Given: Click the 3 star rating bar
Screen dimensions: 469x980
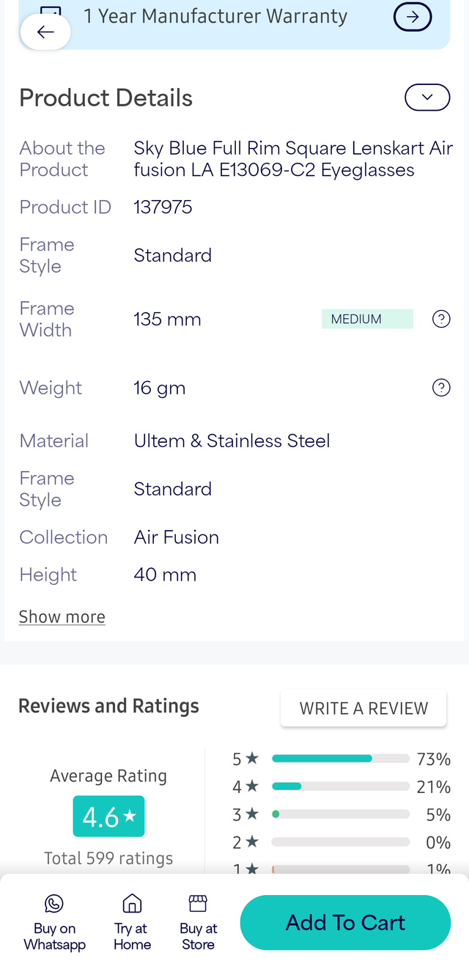Looking at the screenshot, I should click(340, 814).
